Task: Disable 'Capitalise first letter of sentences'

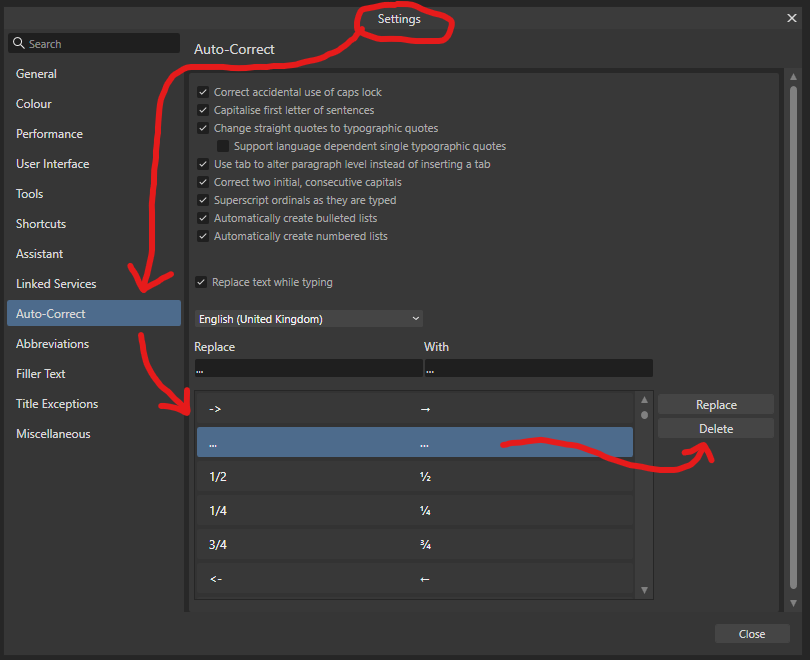Action: click(203, 110)
